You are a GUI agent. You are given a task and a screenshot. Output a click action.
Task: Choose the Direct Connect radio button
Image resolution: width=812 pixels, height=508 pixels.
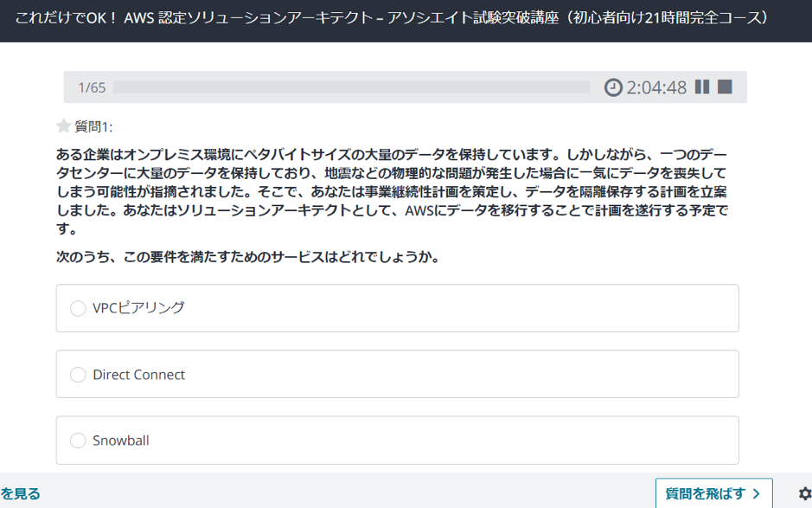(x=78, y=375)
